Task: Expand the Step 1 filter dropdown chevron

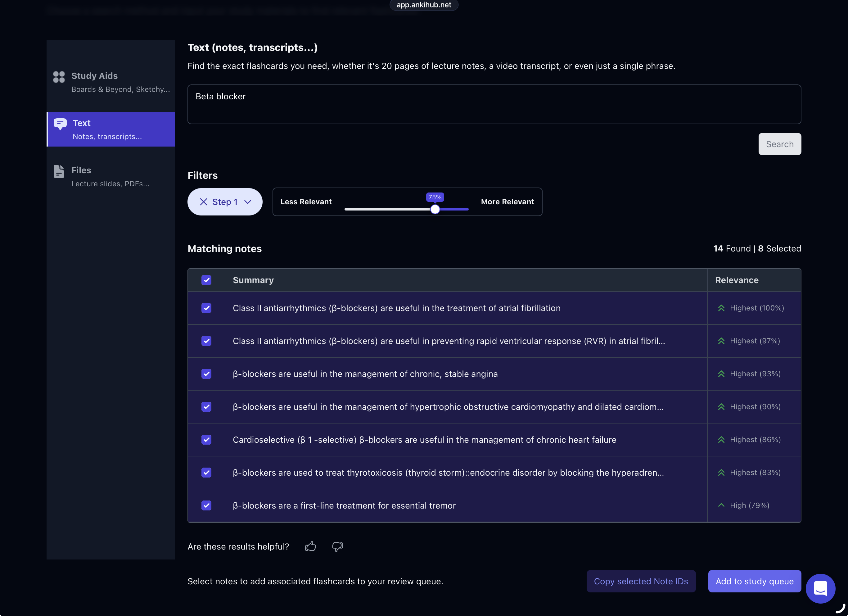Action: click(247, 202)
